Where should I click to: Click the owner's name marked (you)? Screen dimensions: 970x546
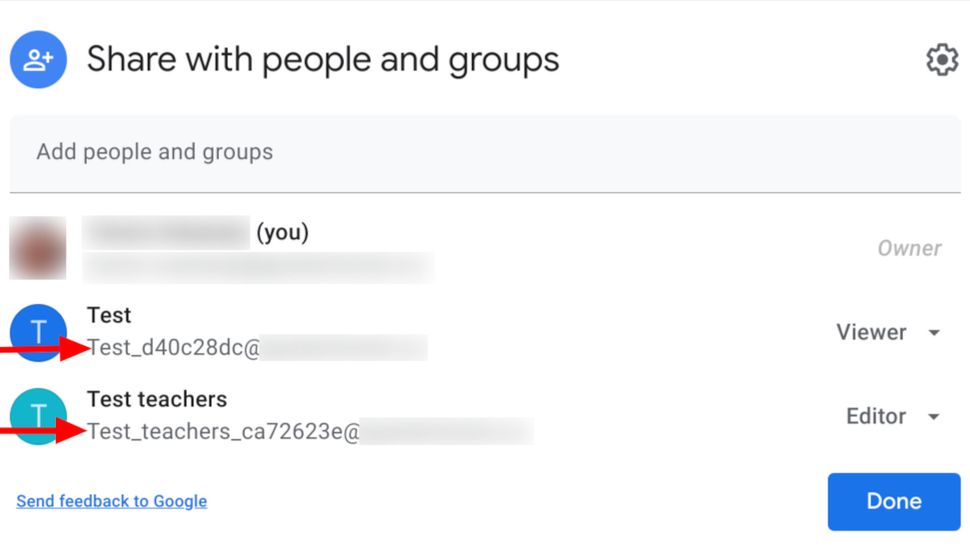tap(196, 233)
